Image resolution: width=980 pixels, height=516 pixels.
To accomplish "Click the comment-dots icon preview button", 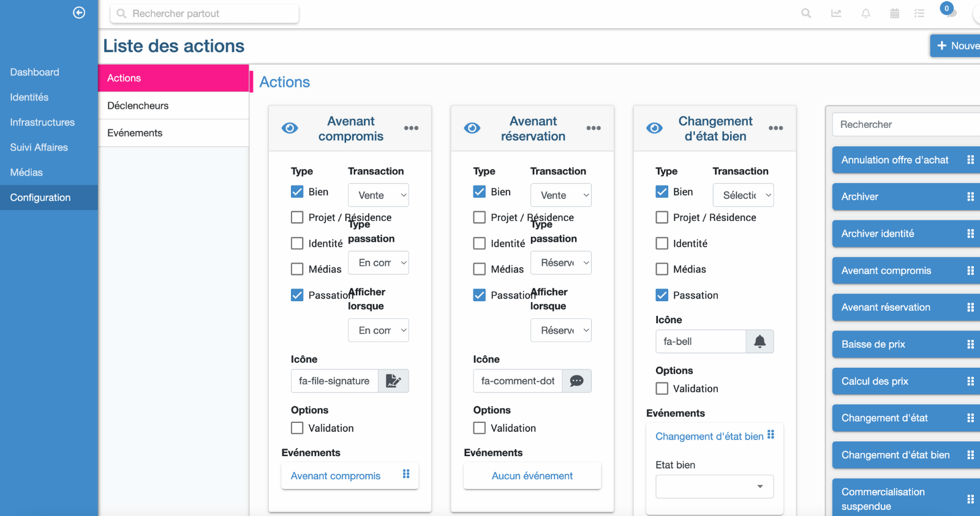I will click(x=576, y=381).
